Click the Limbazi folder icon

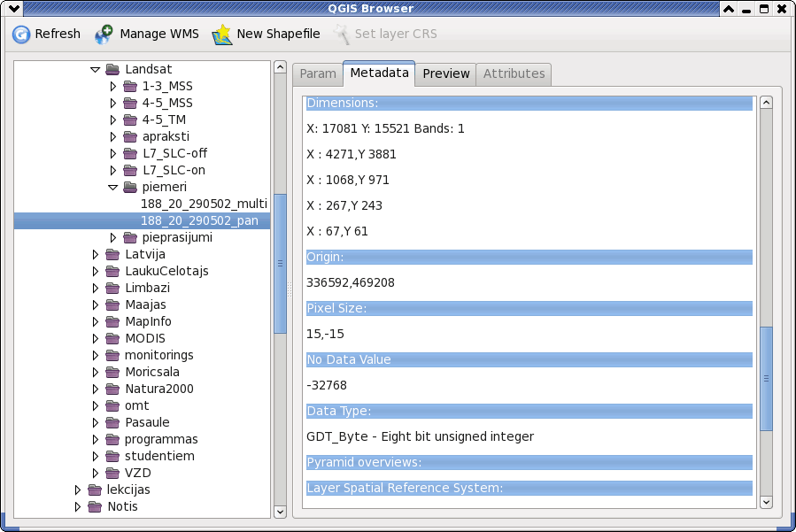tap(112, 288)
